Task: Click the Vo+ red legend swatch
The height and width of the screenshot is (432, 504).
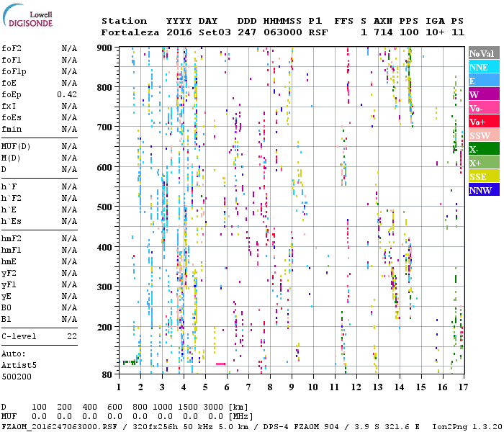Action: (x=484, y=122)
